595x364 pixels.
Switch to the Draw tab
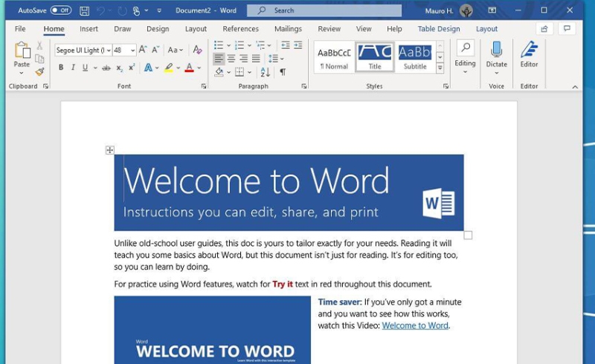pos(122,29)
